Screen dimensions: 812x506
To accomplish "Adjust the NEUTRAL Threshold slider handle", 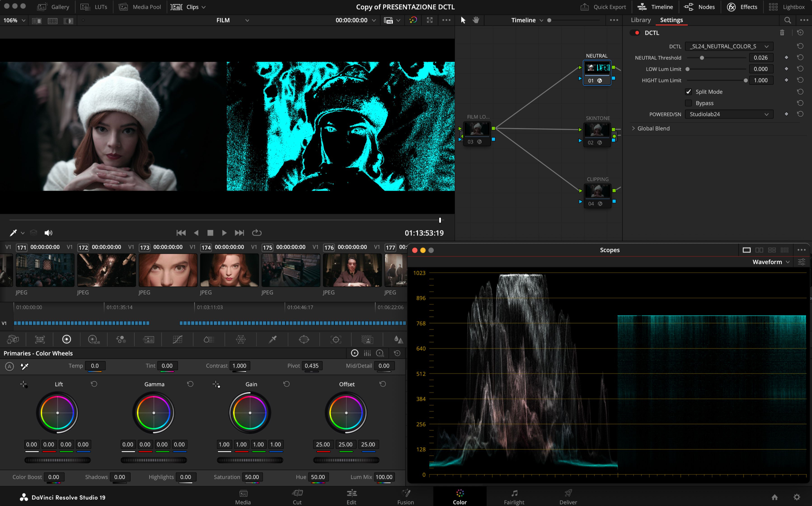I will (x=702, y=58).
